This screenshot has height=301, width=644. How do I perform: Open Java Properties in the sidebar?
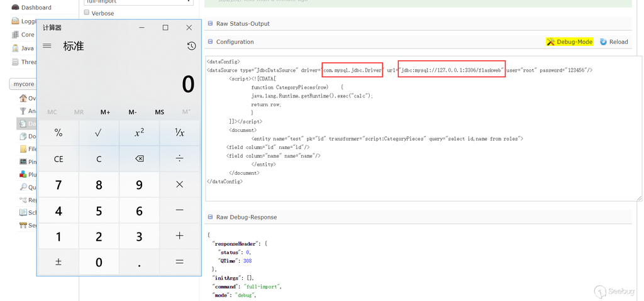coord(26,48)
